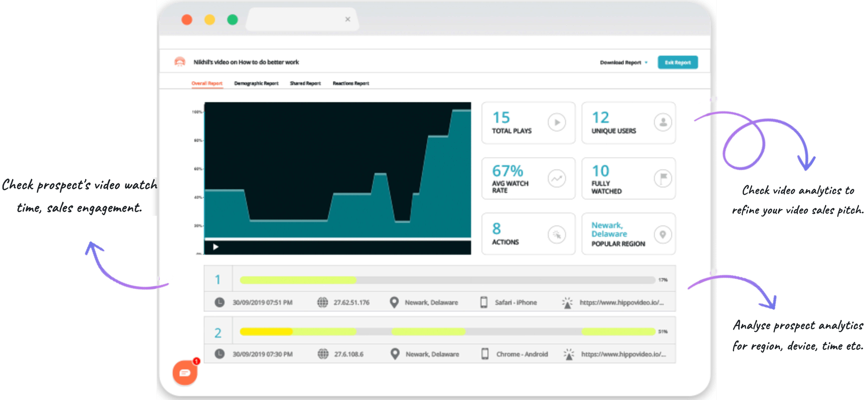Switch to the Demographic Report tab

coord(257,83)
